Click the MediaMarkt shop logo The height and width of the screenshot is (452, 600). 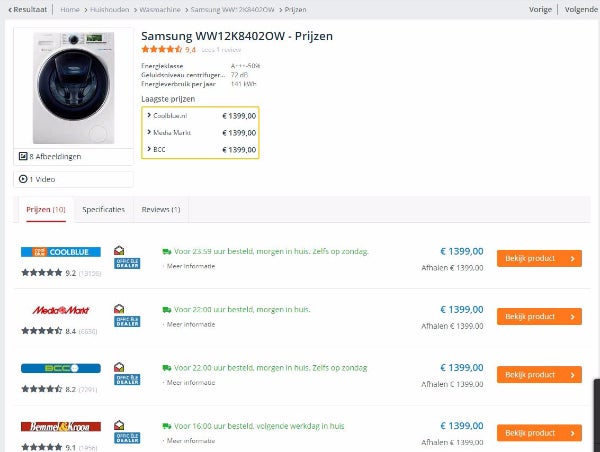tap(61, 310)
